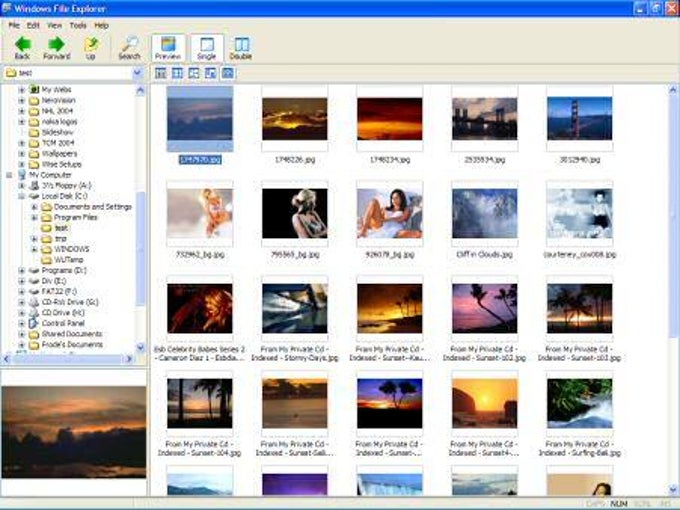Open the File menu
Viewport: 680px width, 510px height.
pyautogui.click(x=14, y=26)
